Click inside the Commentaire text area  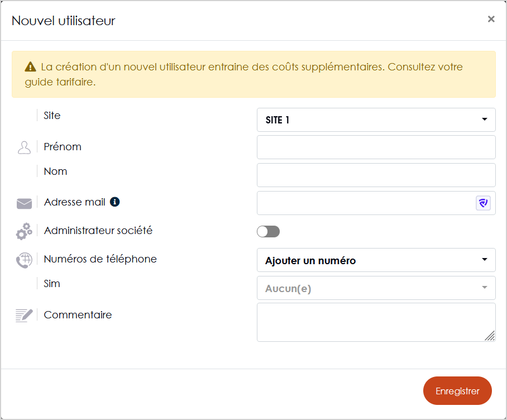(x=376, y=322)
